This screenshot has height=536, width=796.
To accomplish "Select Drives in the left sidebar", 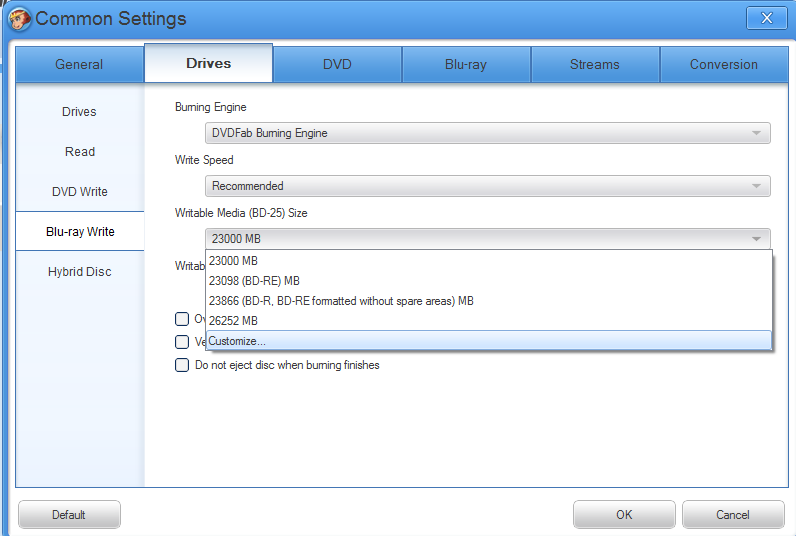I will click(x=79, y=112).
